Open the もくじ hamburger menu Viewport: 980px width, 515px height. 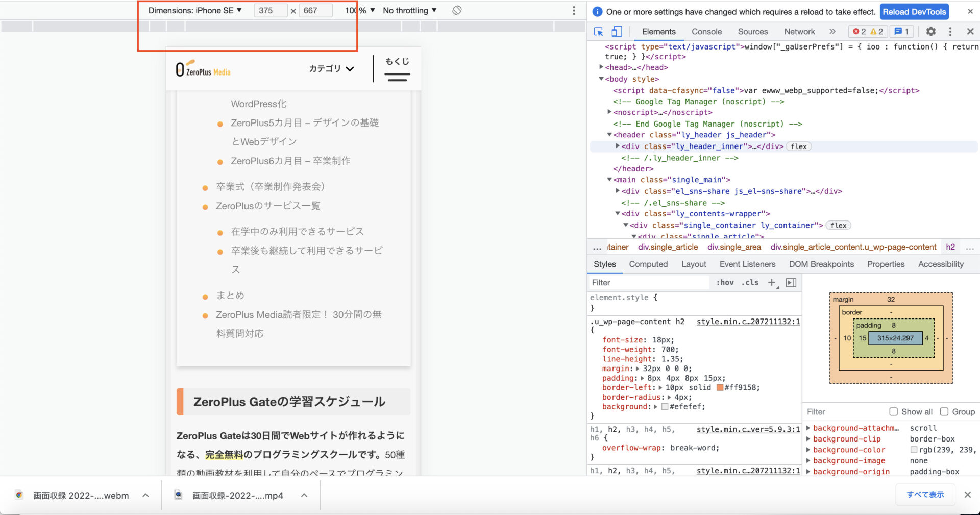tap(397, 69)
